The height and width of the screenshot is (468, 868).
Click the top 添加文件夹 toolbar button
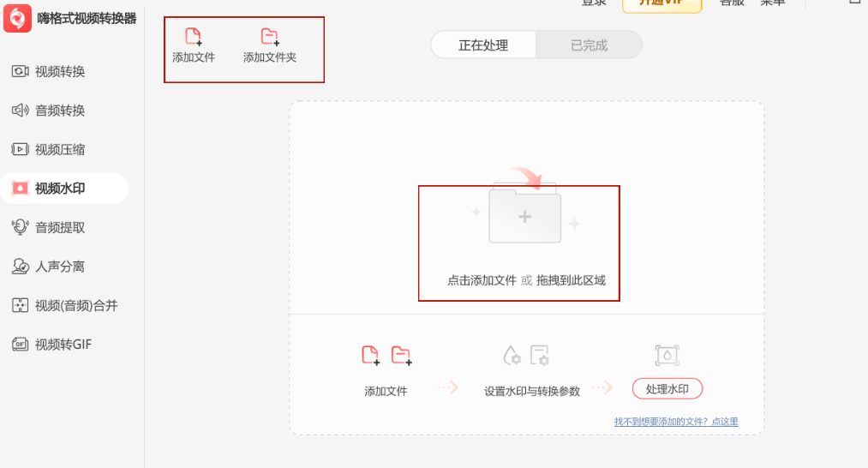(270, 45)
